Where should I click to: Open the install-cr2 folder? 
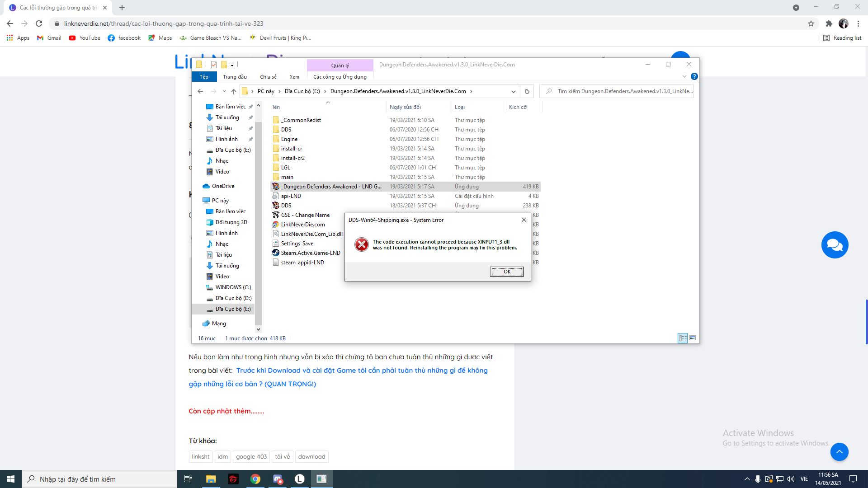[293, 157]
